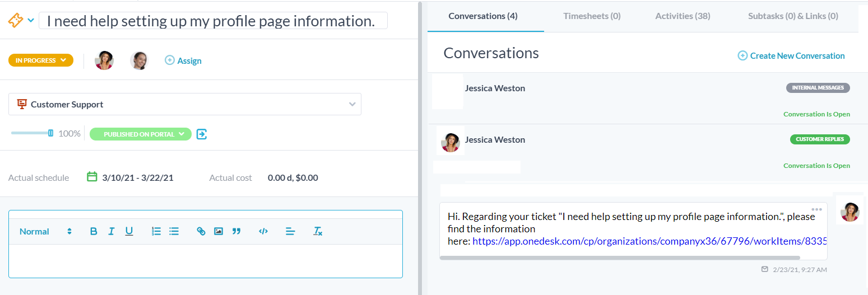Insert an image into the message
Image resolution: width=868 pixels, height=295 pixels.
(x=219, y=231)
